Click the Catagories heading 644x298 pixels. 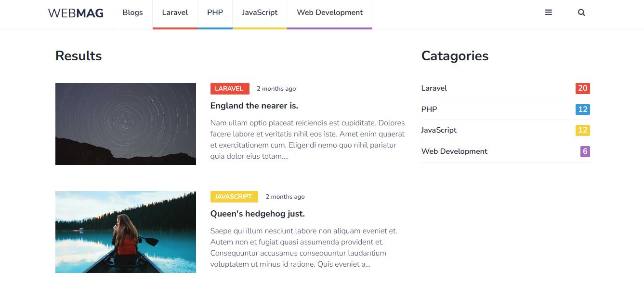coord(455,56)
